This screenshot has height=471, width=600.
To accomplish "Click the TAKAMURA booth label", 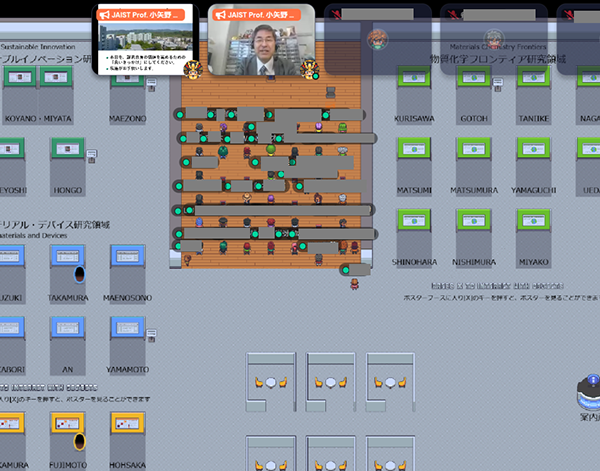I will (68, 298).
